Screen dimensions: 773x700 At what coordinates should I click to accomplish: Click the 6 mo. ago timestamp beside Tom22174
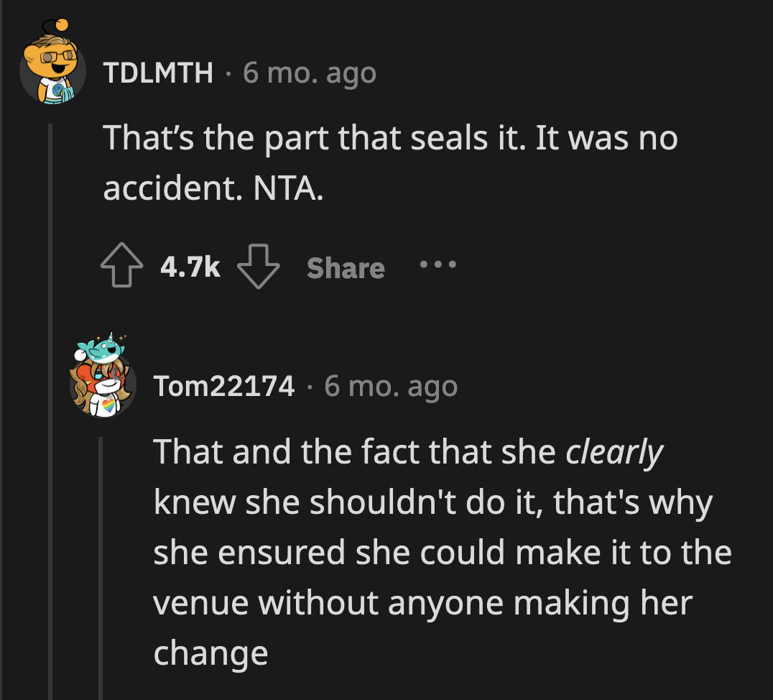pyautogui.click(x=390, y=387)
